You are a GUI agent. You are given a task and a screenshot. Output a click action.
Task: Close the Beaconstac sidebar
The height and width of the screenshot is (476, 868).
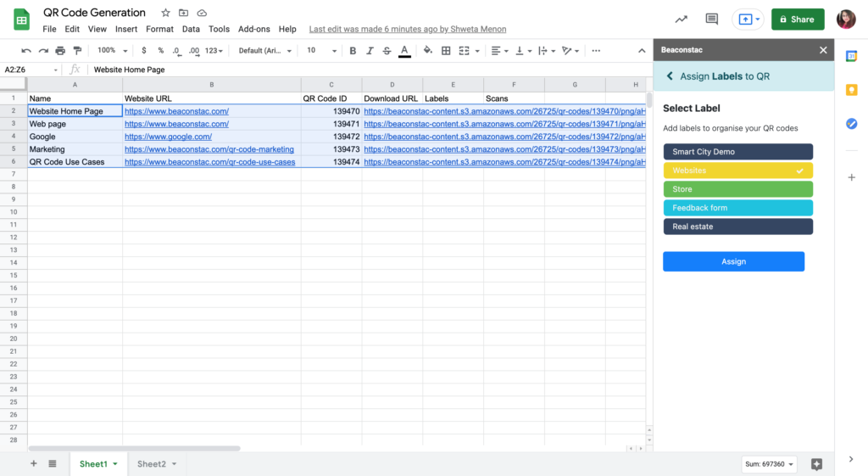823,50
